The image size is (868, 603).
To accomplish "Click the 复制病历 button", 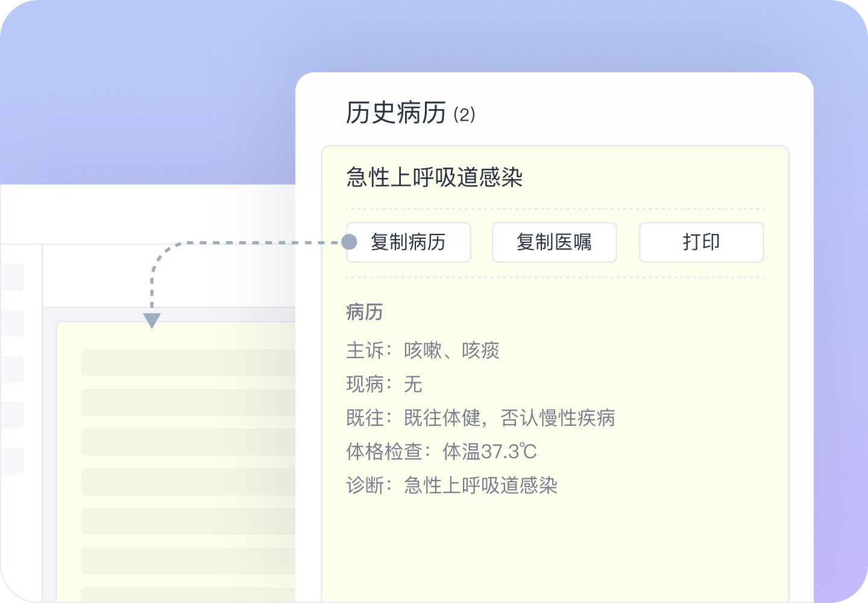I will click(409, 242).
